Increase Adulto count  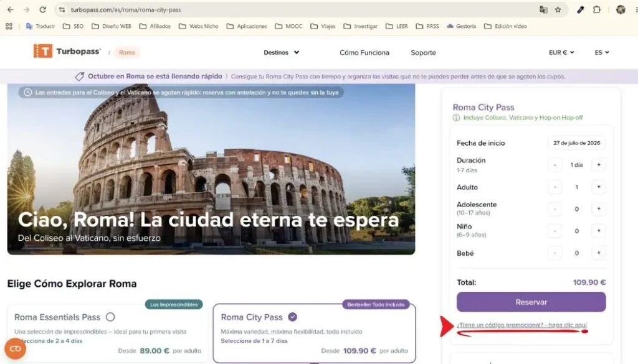tap(599, 187)
